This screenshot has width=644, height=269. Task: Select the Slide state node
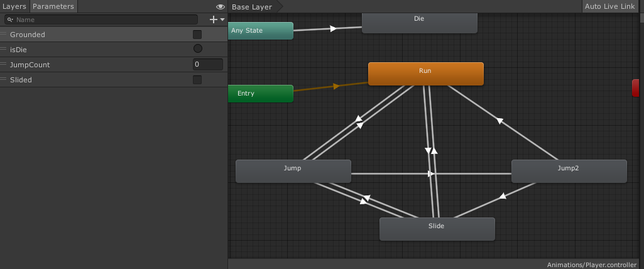click(437, 229)
